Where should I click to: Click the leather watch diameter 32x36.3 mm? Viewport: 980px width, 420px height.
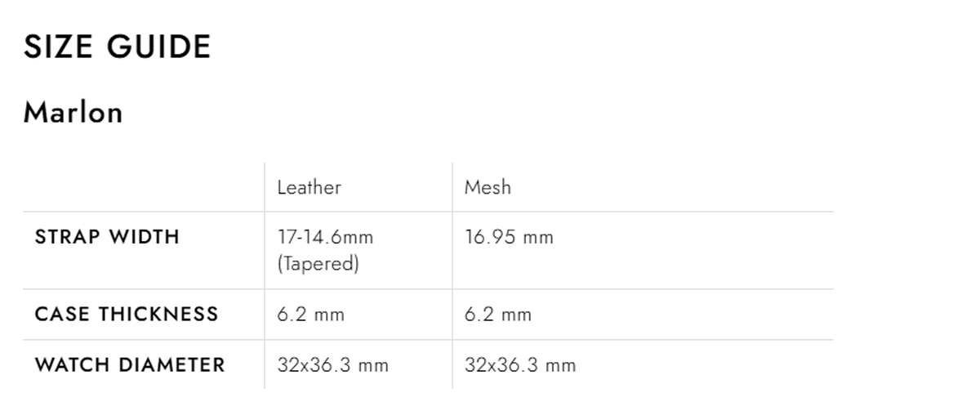333,364
